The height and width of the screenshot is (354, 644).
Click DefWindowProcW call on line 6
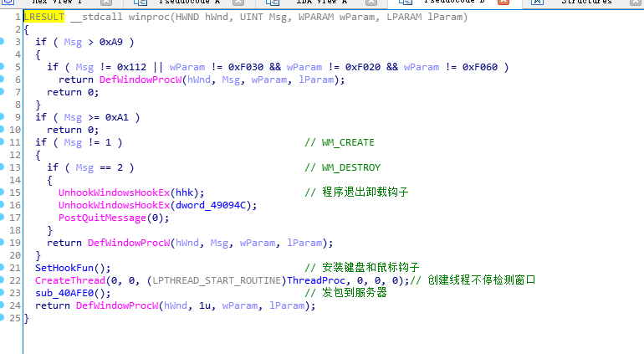141,80
